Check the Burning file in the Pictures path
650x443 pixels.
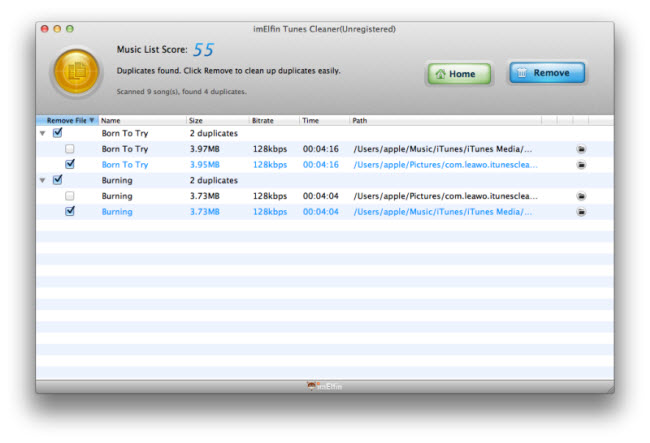click(70, 196)
